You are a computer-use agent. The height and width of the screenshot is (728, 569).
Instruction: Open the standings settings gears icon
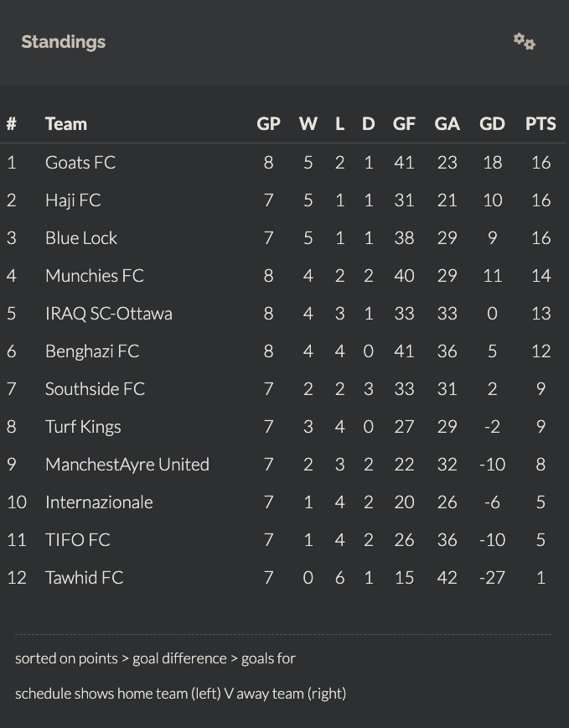(x=525, y=42)
